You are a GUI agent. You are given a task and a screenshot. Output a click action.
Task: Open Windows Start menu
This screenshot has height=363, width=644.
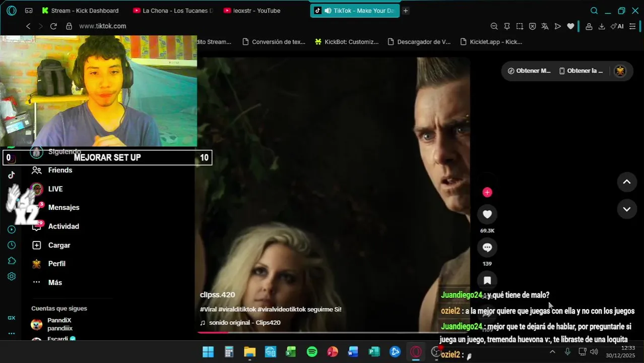208,352
